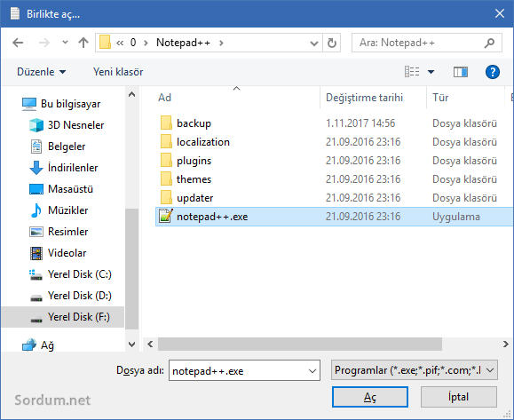The height and width of the screenshot is (420, 514).
Task: Click the backup folder icon
Action: (166, 123)
